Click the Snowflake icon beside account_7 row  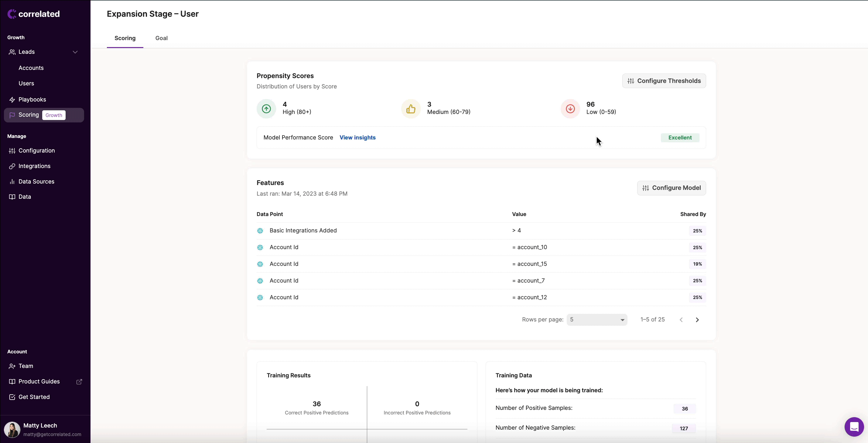(x=260, y=281)
